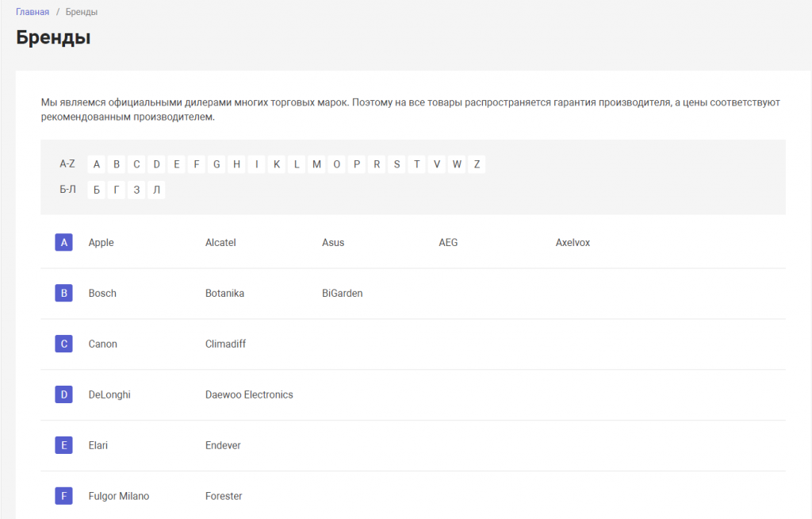Select letter K in alphabet filter
The width and height of the screenshot is (812, 519).
click(x=277, y=164)
